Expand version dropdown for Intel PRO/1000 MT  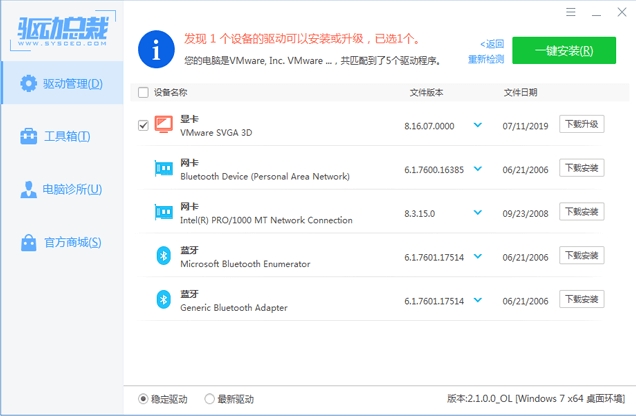(x=477, y=212)
